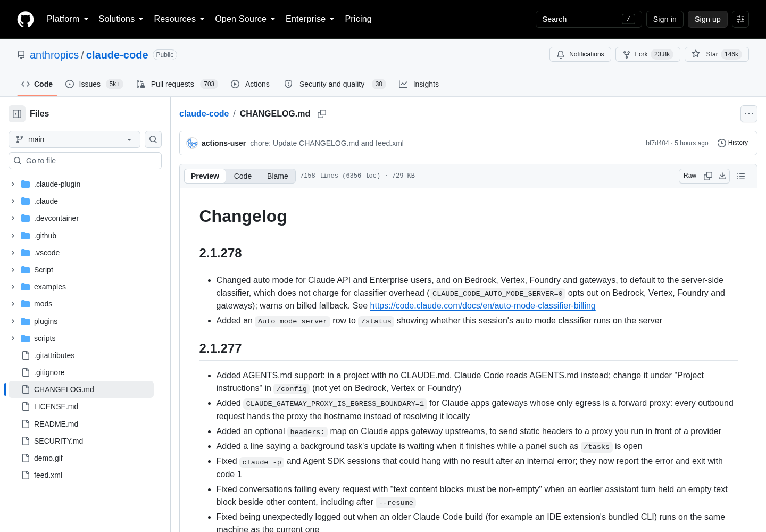Select SECURITY.md in file tree
This screenshot has width=766, height=532.
(59, 441)
